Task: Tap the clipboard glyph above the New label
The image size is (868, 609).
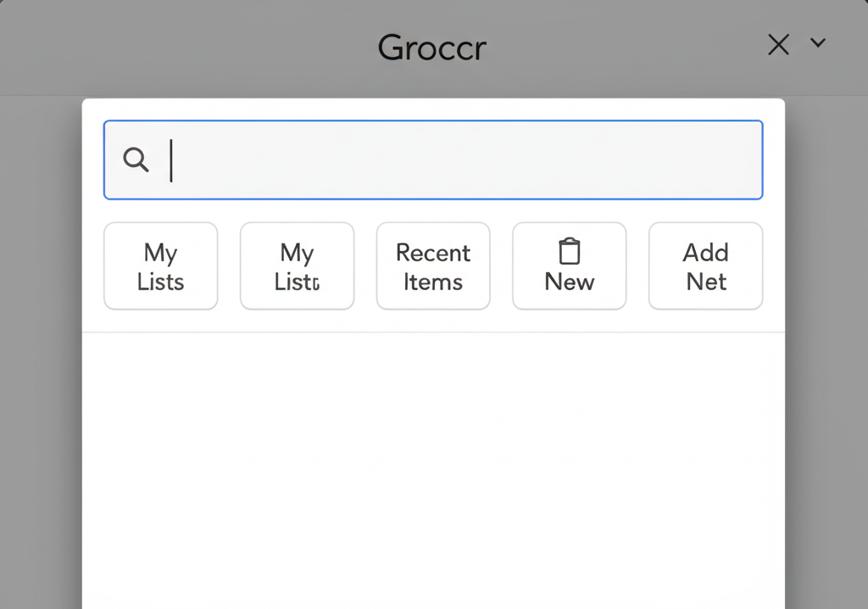Action: point(569,251)
